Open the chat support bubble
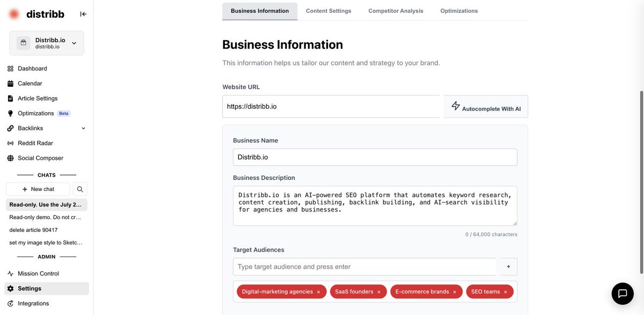The width and height of the screenshot is (644, 315). 623,294
